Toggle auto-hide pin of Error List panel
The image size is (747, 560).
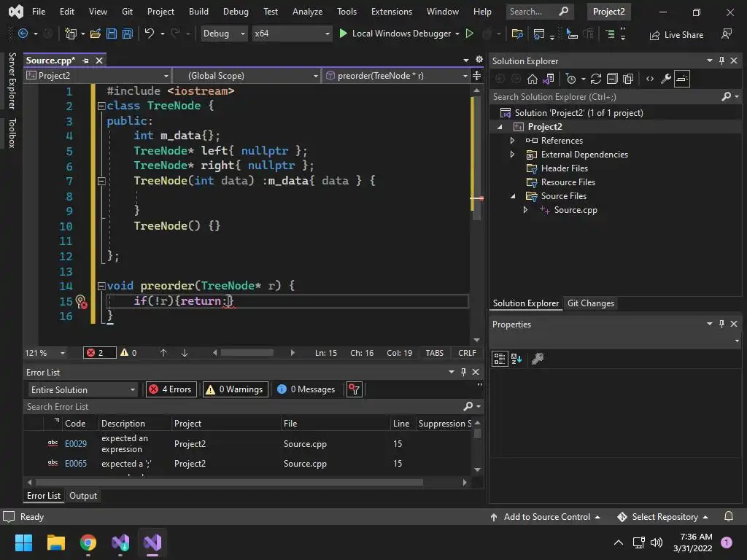pyautogui.click(x=463, y=372)
